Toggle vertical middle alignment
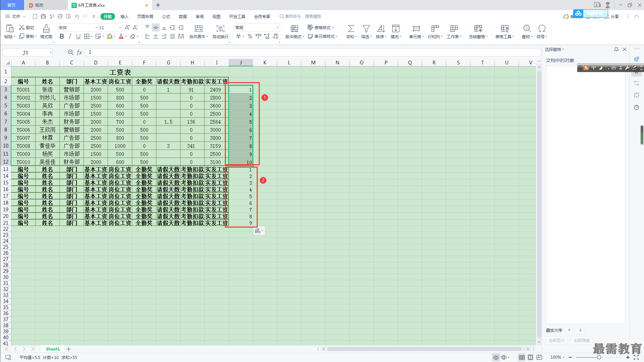The height and width of the screenshot is (362, 644). (156, 27)
